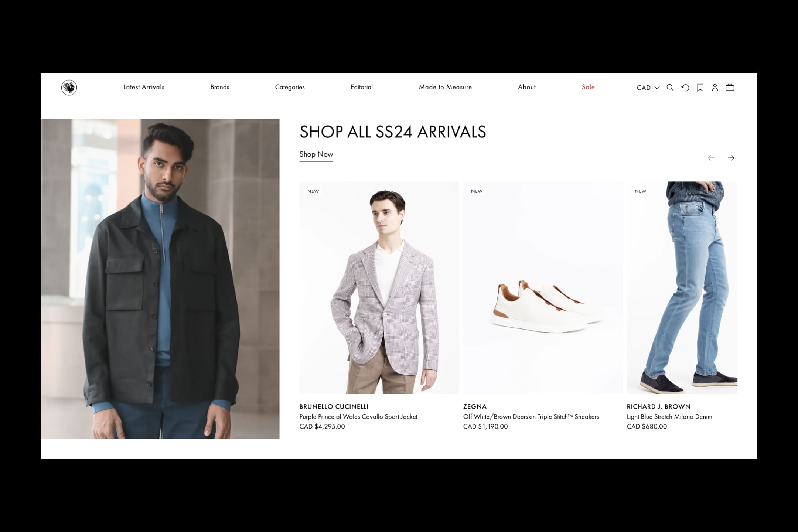The height and width of the screenshot is (532, 798).
Task: Click the large model hero image
Action: click(160, 279)
